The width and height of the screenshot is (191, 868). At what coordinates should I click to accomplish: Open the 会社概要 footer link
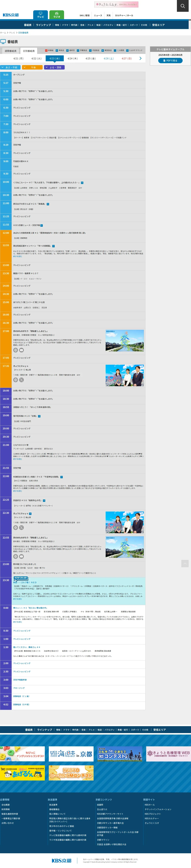pyautogui.click(x=6, y=805)
